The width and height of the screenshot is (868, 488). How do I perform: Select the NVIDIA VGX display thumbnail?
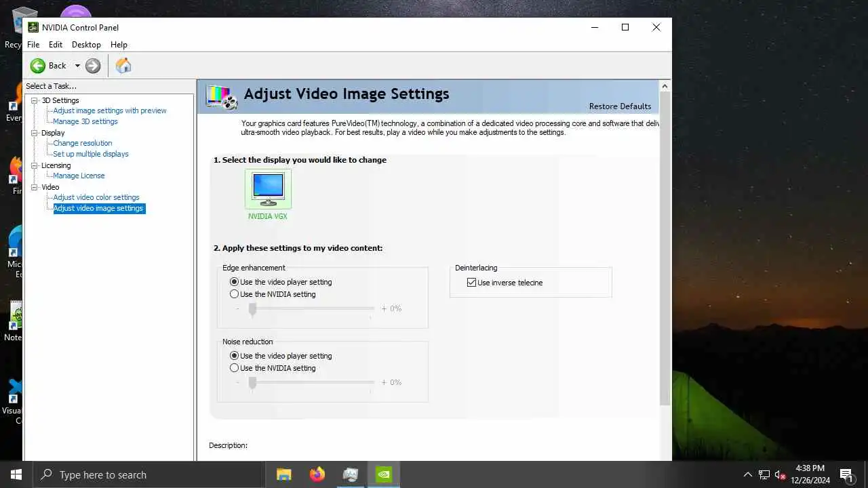tap(268, 189)
